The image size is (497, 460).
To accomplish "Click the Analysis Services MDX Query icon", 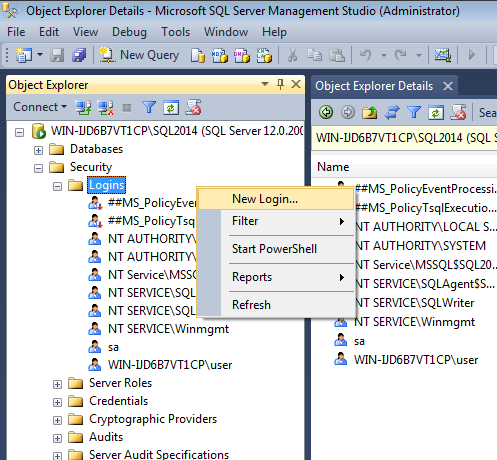I will pos(220,55).
